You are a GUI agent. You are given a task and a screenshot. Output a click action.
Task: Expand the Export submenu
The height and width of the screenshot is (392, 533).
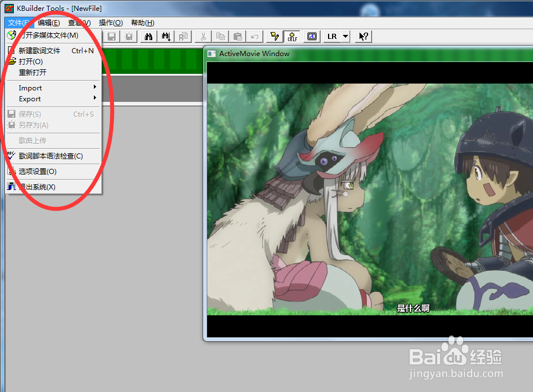(x=53, y=99)
